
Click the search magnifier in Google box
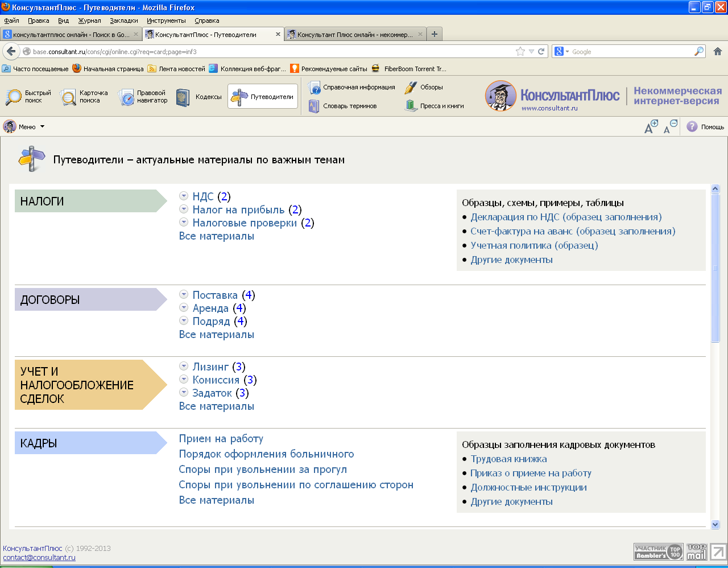tap(699, 51)
